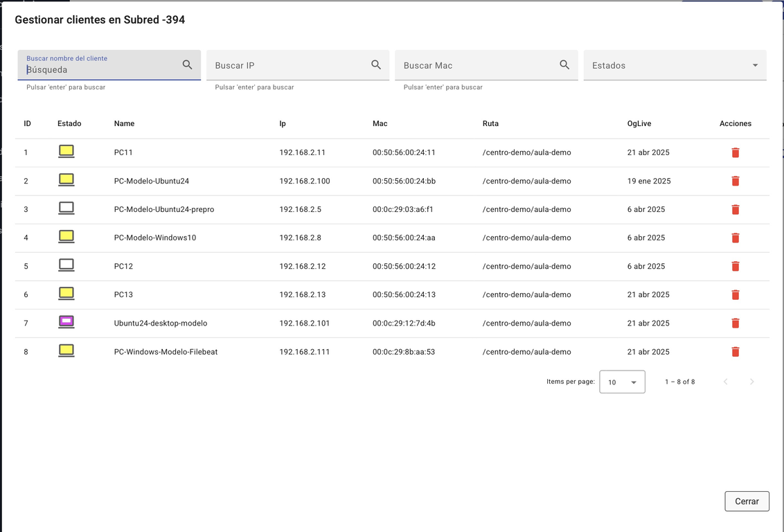The width and height of the screenshot is (784, 532).
Task: Click the status icon of PC12
Action: pyautogui.click(x=66, y=265)
